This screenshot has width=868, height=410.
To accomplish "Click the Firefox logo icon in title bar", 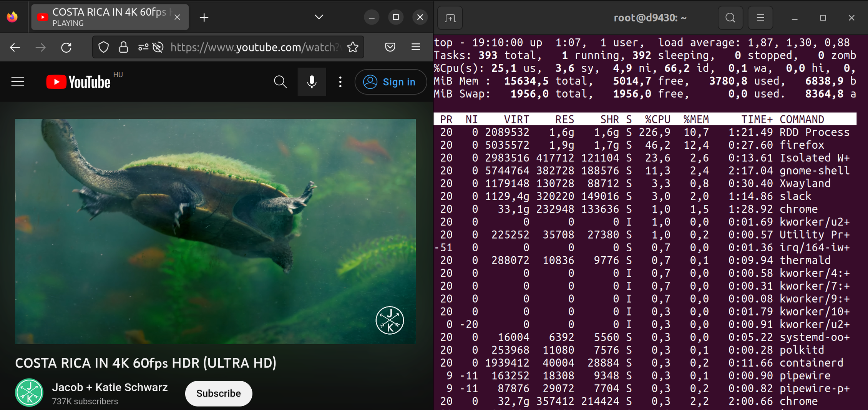I will click(12, 17).
